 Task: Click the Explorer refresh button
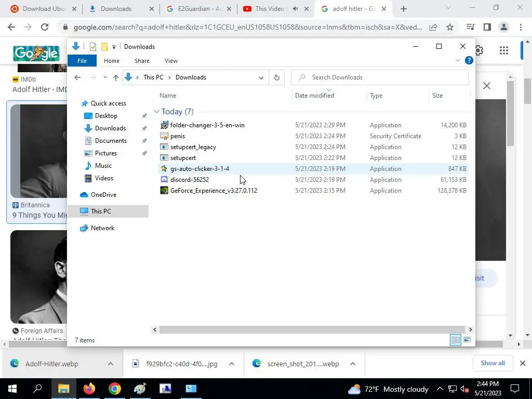(x=276, y=78)
